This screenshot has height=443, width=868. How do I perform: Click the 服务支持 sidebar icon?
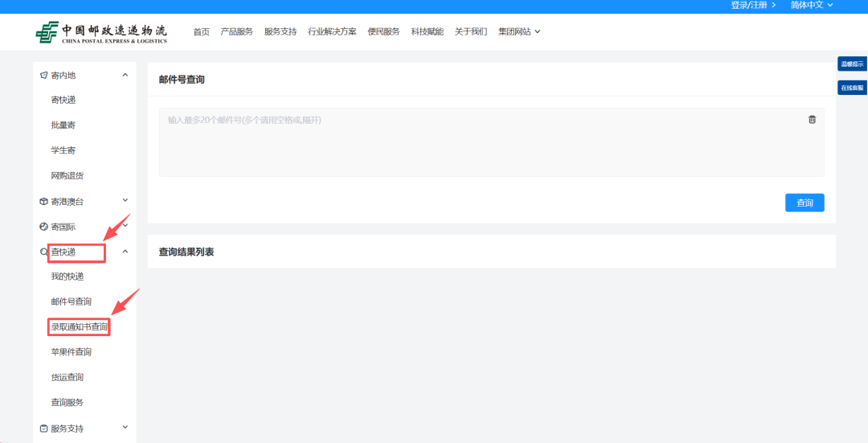click(x=43, y=428)
